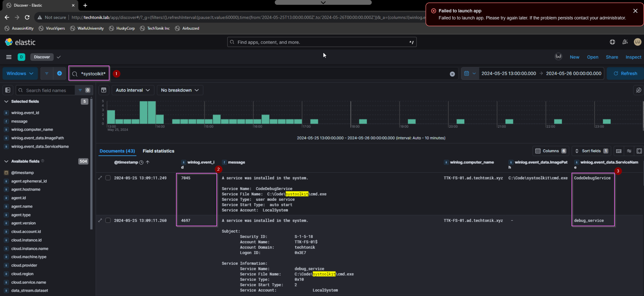Viewport: 644px width, 296px height.
Task: Switch to Field statistics tab
Action: point(158,151)
